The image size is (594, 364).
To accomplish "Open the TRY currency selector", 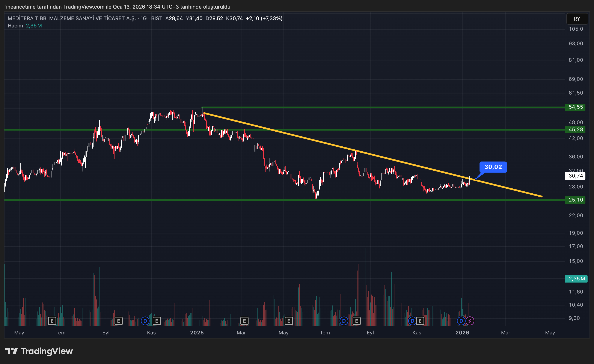I will pos(577,19).
